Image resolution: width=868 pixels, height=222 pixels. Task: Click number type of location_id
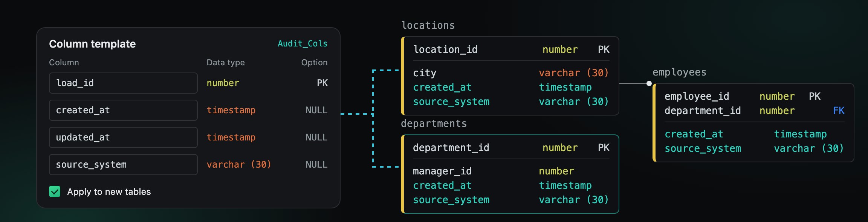coord(560,49)
